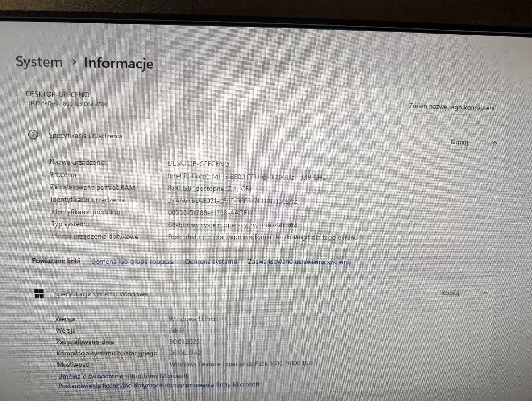Image resolution: width=532 pixels, height=401 pixels.
Task: Click the Powiązane linki label
Action: (56, 261)
